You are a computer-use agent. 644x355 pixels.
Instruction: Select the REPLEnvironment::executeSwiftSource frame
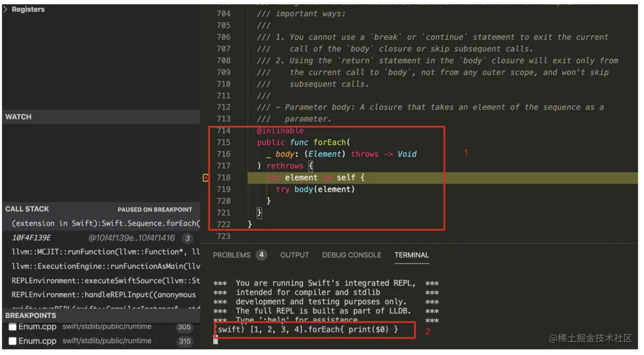click(x=106, y=281)
